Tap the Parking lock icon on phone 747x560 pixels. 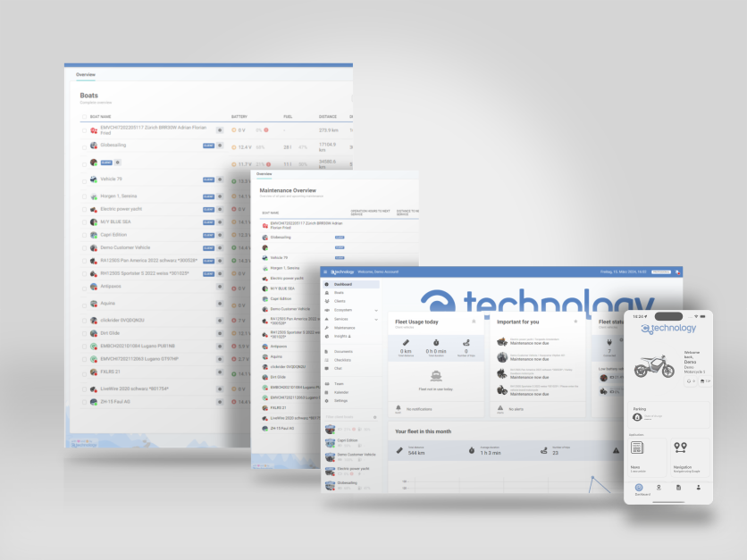(637, 417)
